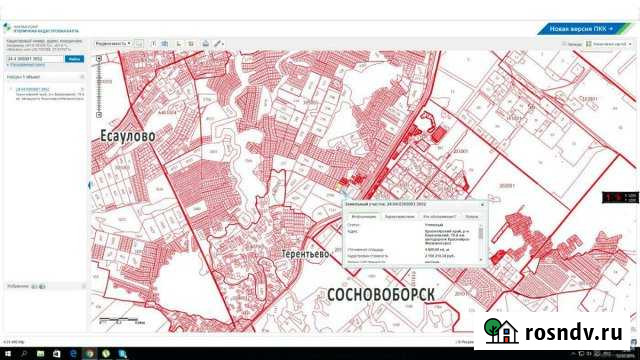The height and width of the screenshot is (360, 640).
Task: Click the СОСНОВОБОРСК map label
Action: click(x=381, y=294)
